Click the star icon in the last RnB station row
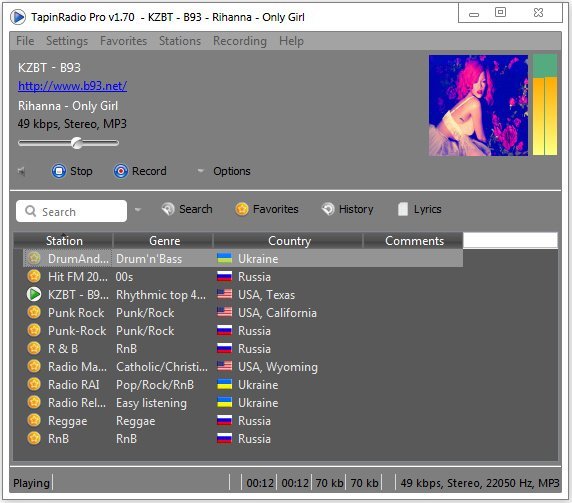Viewport: 572px width, 503px height. pos(34,438)
